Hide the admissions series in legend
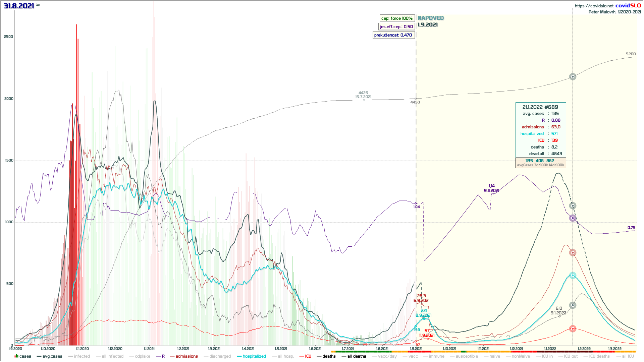The height and width of the screenshot is (362, 644). click(x=186, y=356)
